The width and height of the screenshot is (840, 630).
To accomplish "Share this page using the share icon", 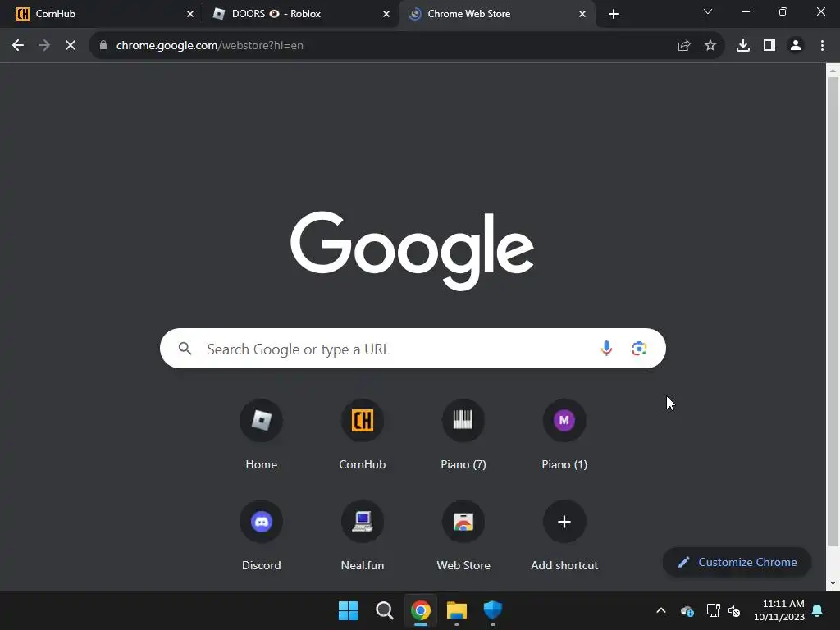I will pos(684,46).
